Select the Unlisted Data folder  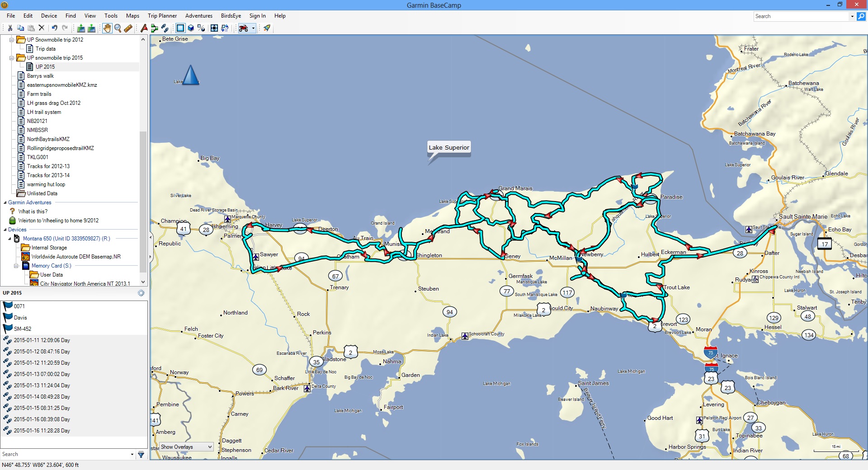42,193
